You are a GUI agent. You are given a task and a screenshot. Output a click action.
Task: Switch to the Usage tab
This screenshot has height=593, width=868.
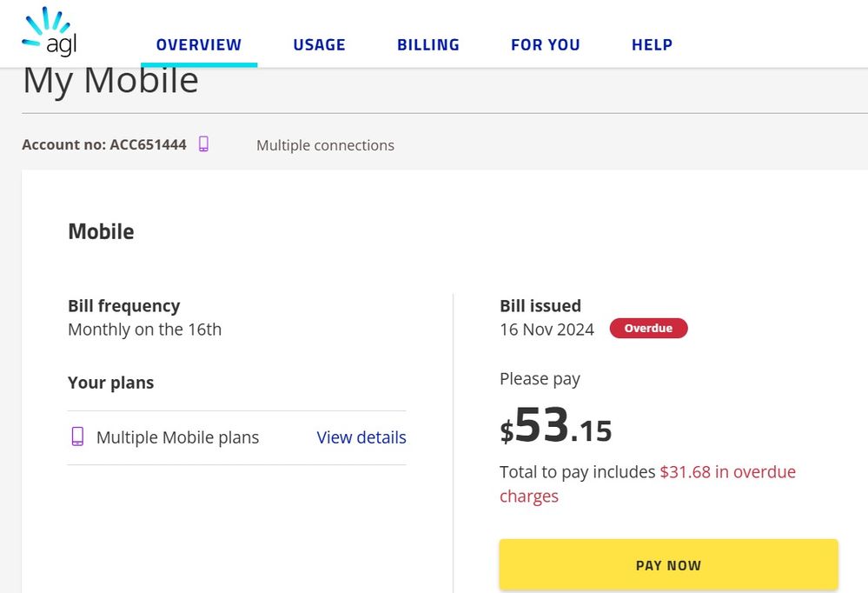(319, 45)
